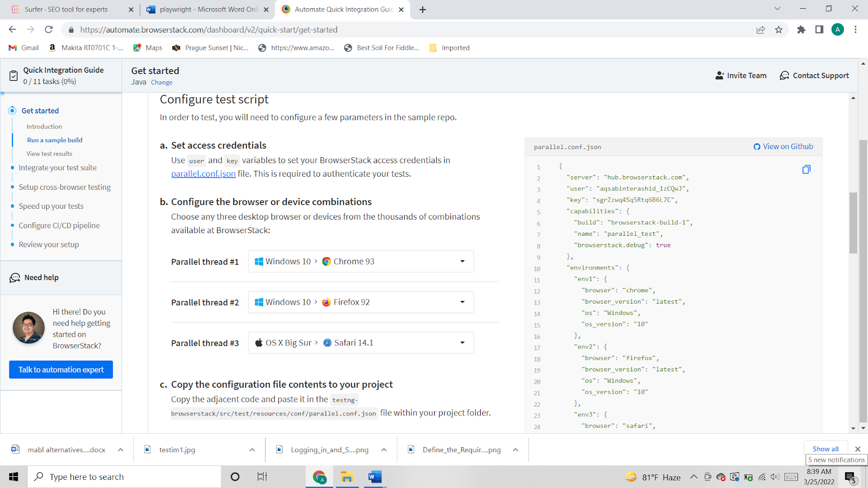Screen dimensions: 868x488
Task: Open the Gmail bookmark
Action: pyautogui.click(x=24, y=48)
